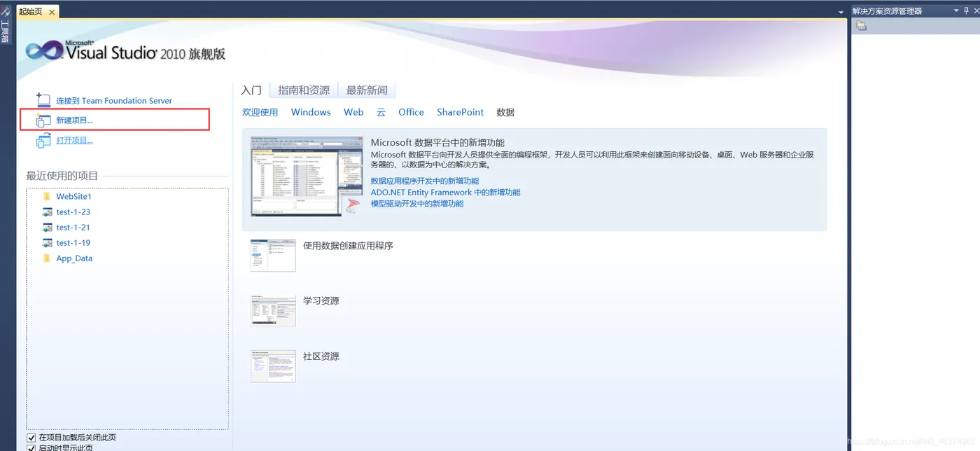Open the 欢迎使用 category
Viewport: 980px width, 451px height.
point(260,112)
